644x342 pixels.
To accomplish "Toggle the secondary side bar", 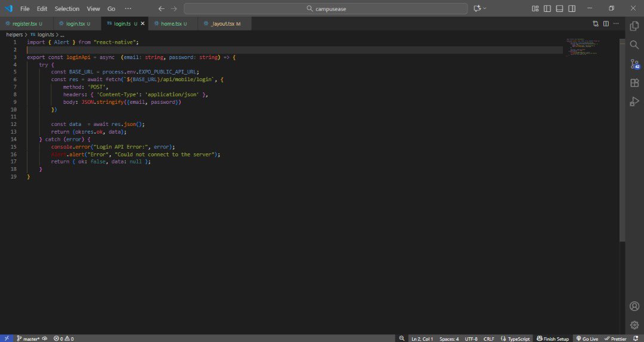I will pyautogui.click(x=572, y=8).
